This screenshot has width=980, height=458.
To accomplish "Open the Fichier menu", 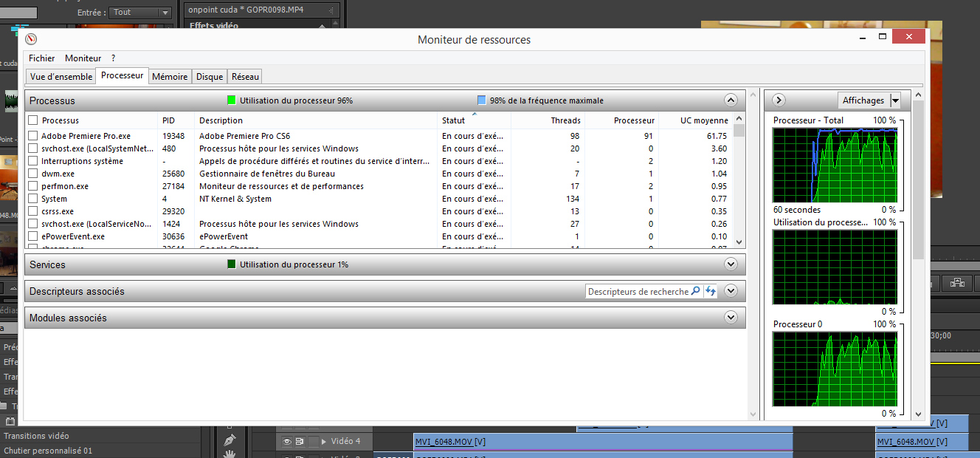I will 42,58.
